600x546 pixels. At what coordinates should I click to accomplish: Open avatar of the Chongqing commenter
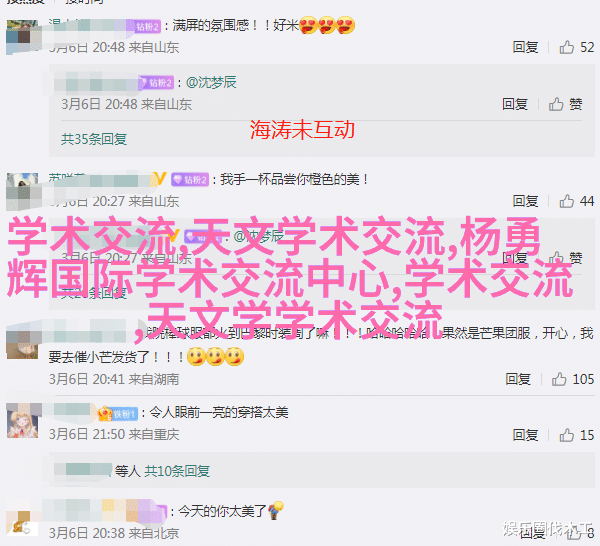23,421
